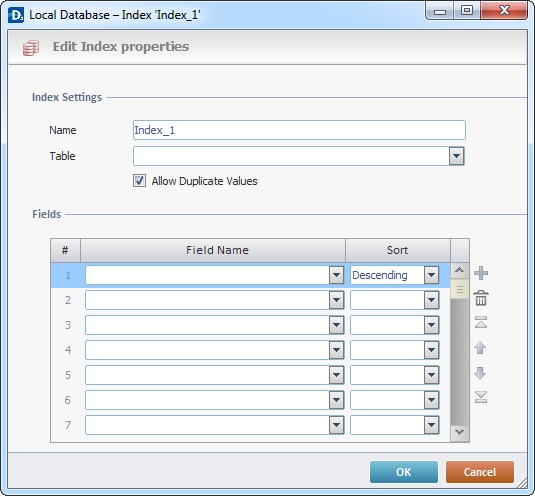Uncheck Allow Duplicate Values
Screen dimensions: 535x496
139,181
